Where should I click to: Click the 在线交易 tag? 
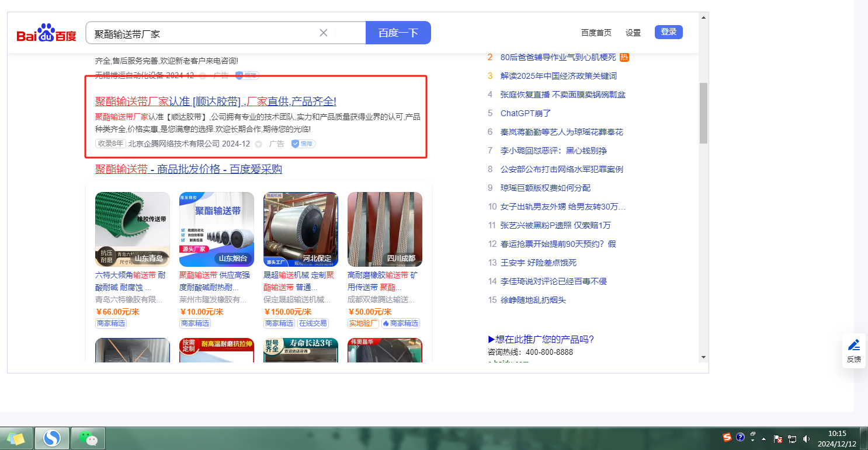click(x=313, y=323)
